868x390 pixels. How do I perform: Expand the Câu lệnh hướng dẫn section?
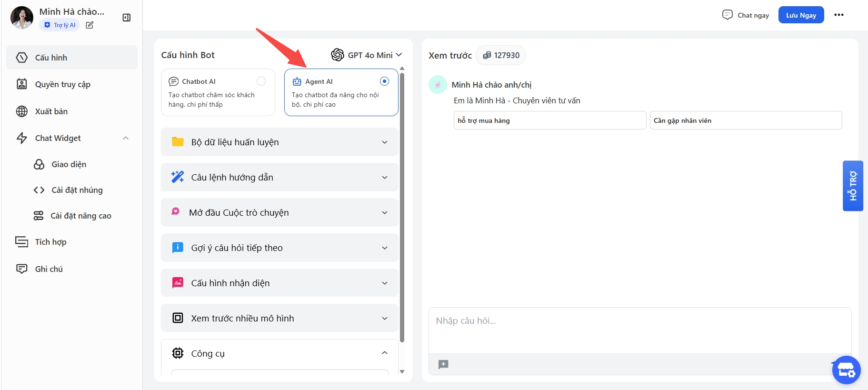(x=279, y=177)
